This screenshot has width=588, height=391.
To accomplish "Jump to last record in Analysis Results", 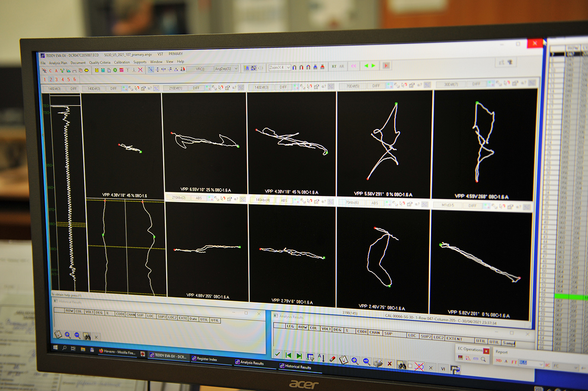I will [x=299, y=356].
